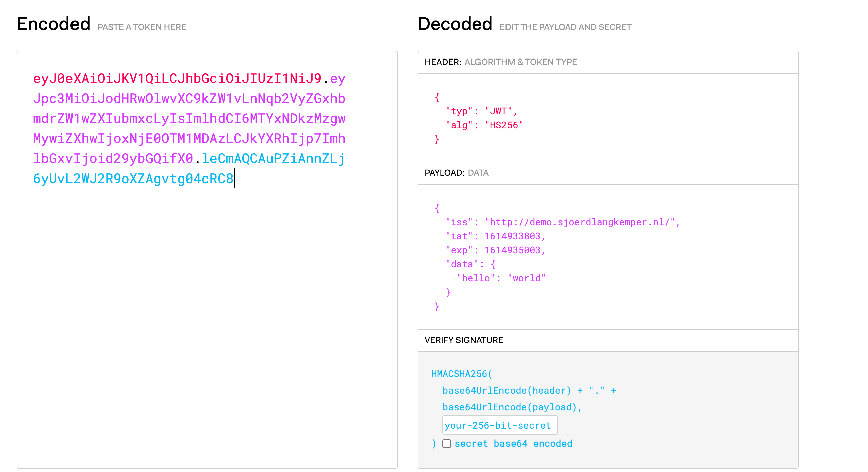Click the "typ": "JWT" line in the header

click(x=481, y=111)
